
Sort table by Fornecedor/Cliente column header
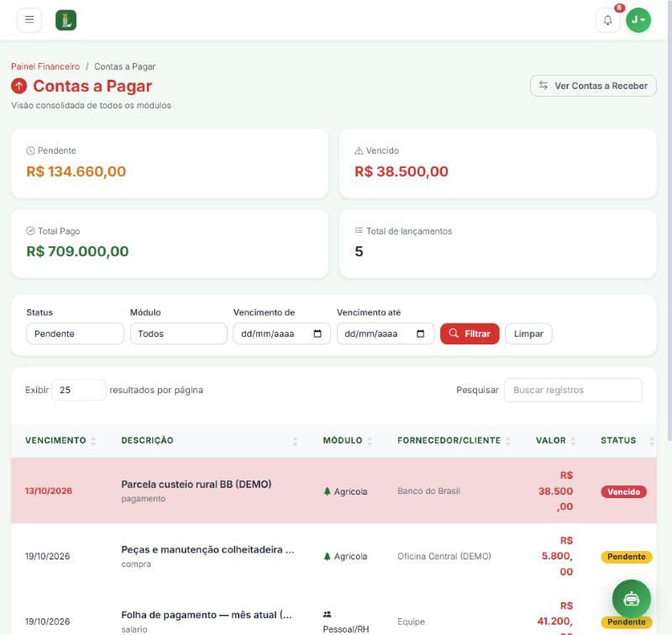[454, 440]
